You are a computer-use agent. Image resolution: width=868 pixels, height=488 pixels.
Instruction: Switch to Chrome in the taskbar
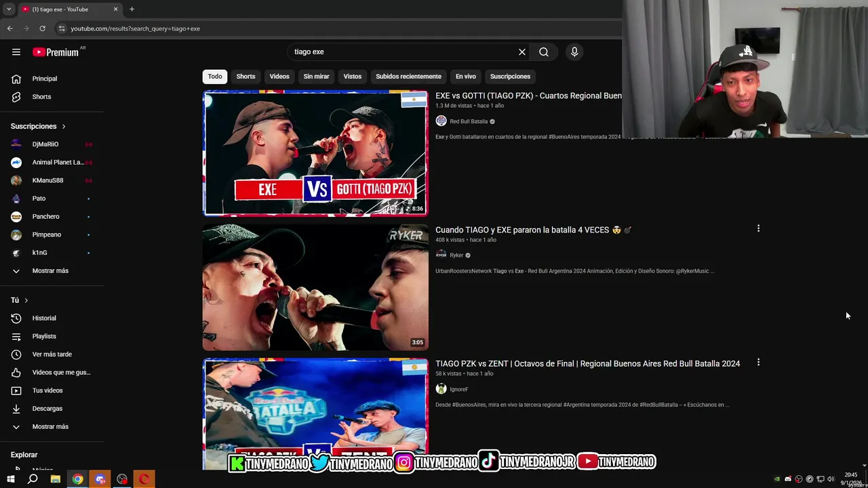pos(78,479)
